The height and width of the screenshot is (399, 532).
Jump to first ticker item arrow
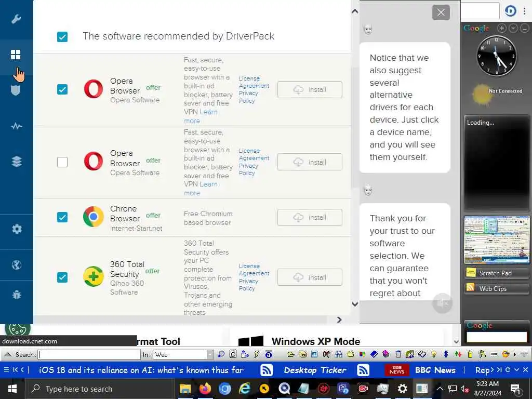click(15, 370)
